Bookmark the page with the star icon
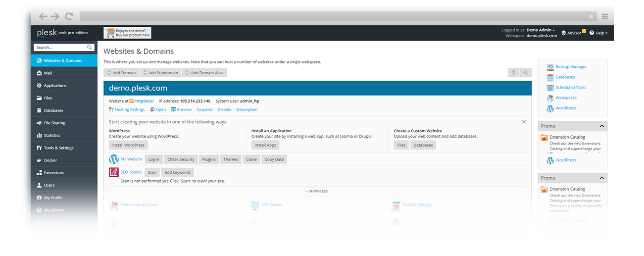The height and width of the screenshot is (256, 644). [x=591, y=16]
